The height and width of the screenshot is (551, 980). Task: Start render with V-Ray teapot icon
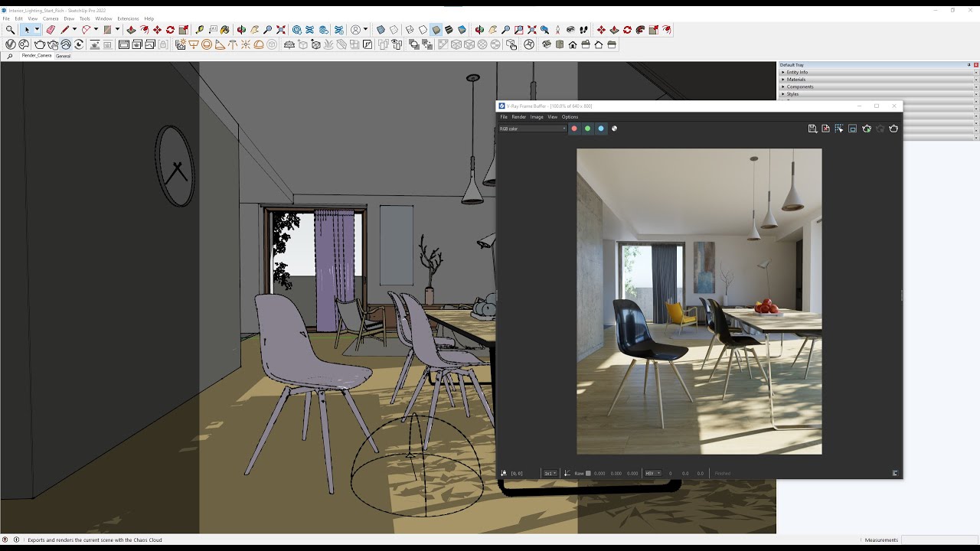coord(40,44)
